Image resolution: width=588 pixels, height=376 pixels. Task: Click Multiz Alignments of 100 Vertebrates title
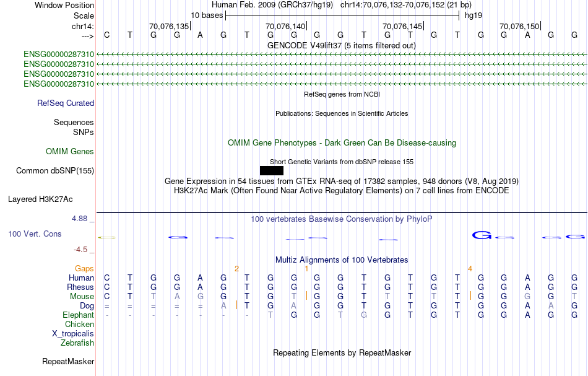[342, 260]
